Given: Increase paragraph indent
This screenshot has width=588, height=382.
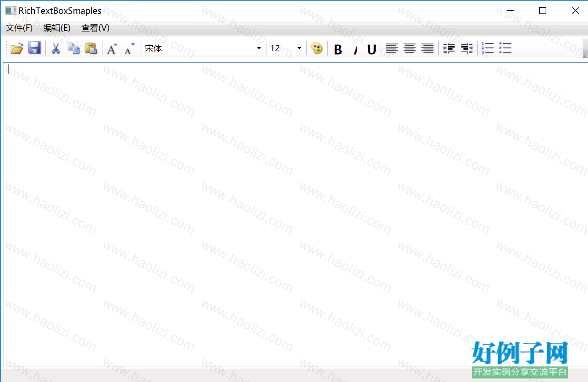Looking at the screenshot, I should click(x=449, y=48).
